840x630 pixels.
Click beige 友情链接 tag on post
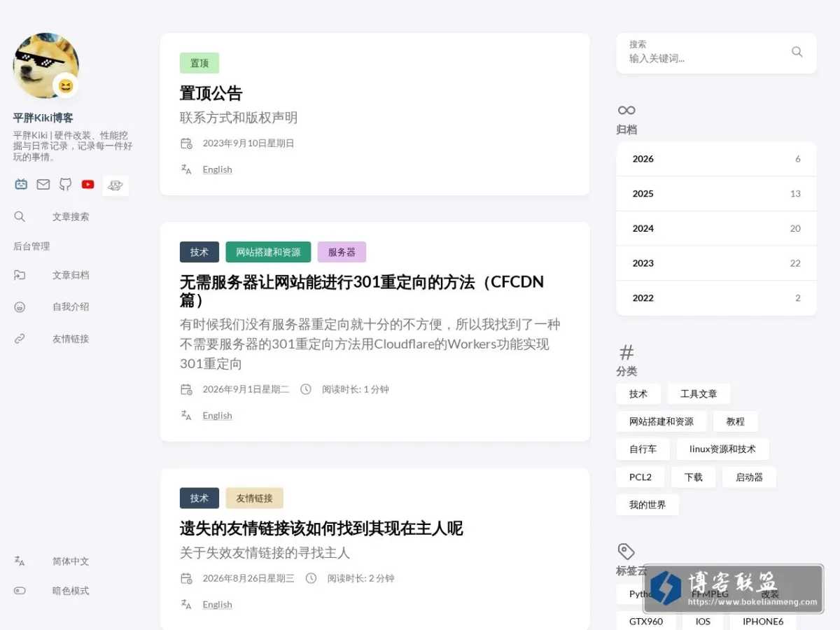(254, 498)
